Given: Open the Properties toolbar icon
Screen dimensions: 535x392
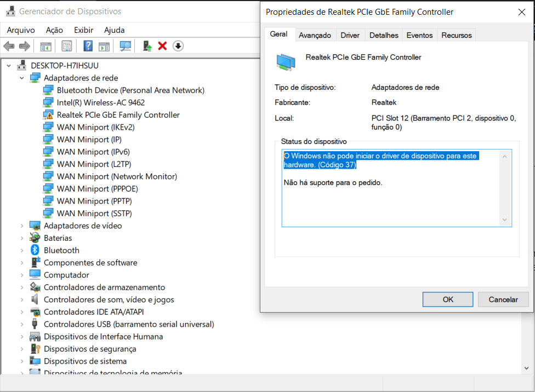Looking at the screenshot, I should pos(67,46).
